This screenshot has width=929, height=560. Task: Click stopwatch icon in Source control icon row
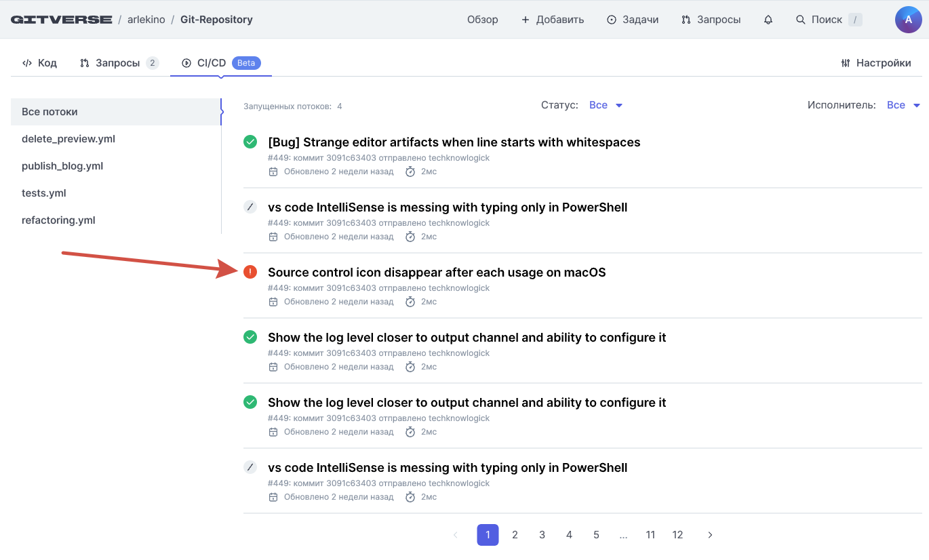coord(410,302)
